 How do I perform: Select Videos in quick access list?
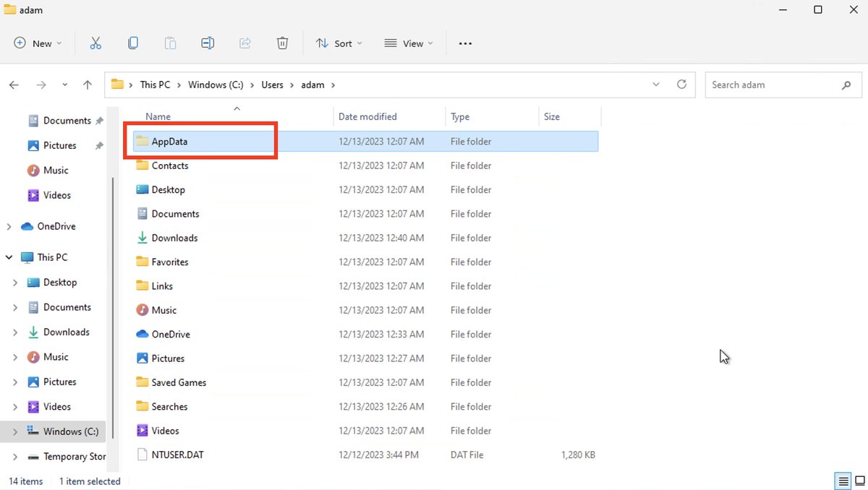click(57, 195)
